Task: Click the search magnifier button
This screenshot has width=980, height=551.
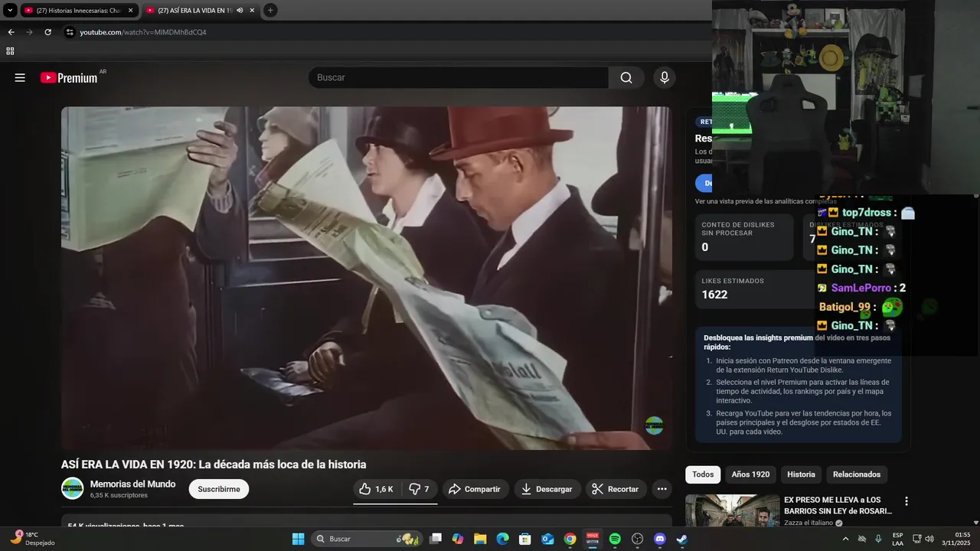Action: 626,77
